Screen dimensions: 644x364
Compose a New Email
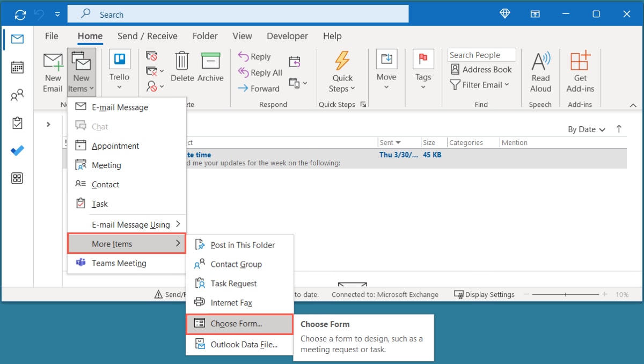point(52,70)
